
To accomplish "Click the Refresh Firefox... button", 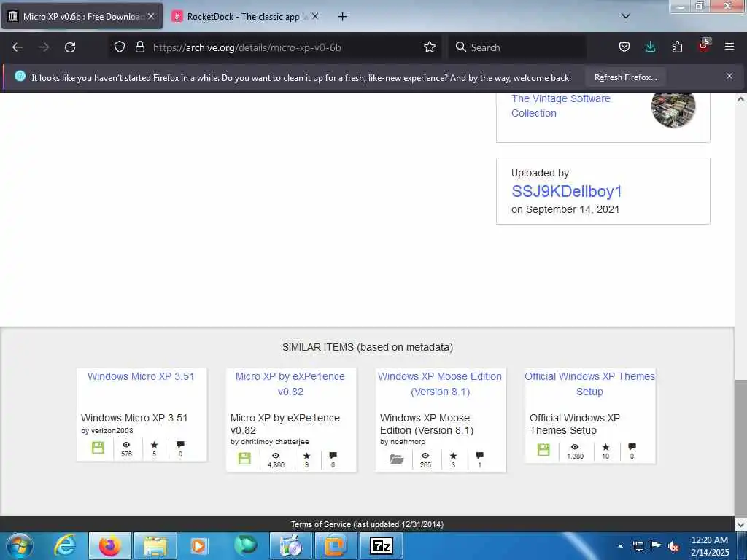I will click(625, 77).
